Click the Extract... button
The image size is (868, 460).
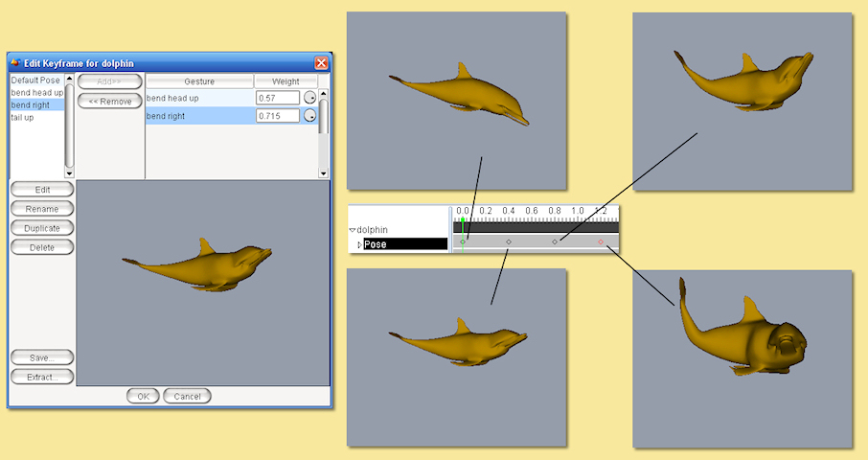(42, 377)
